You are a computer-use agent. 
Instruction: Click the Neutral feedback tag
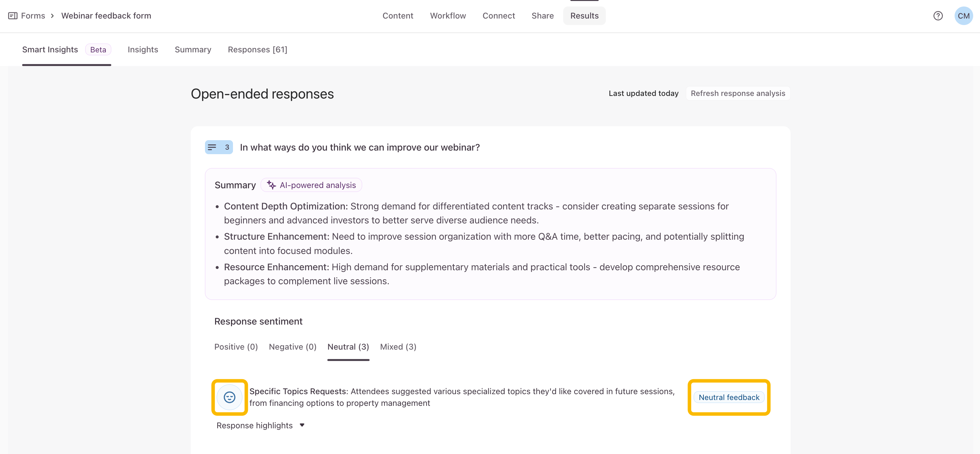click(728, 397)
